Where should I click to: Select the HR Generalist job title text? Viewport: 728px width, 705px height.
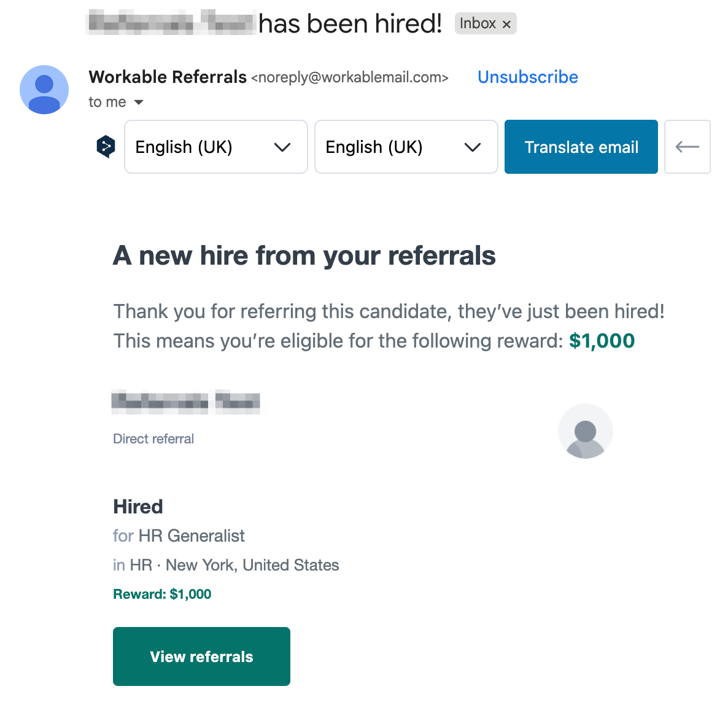click(x=192, y=536)
